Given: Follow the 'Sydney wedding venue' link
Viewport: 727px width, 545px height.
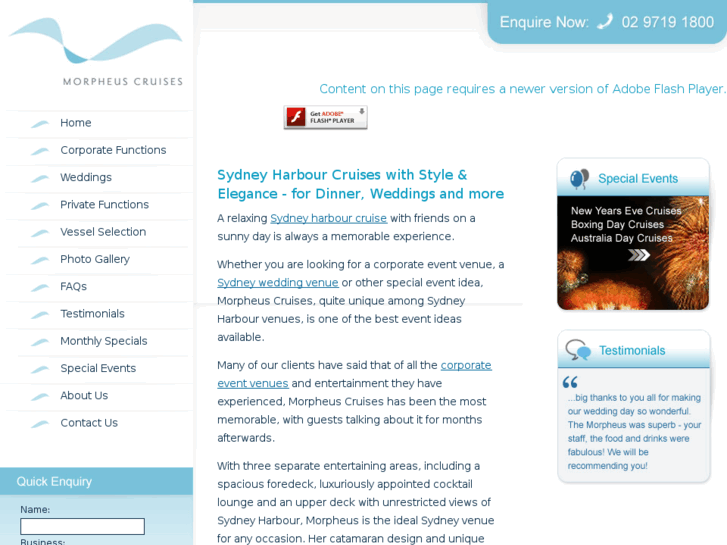Looking at the screenshot, I should 278,283.
